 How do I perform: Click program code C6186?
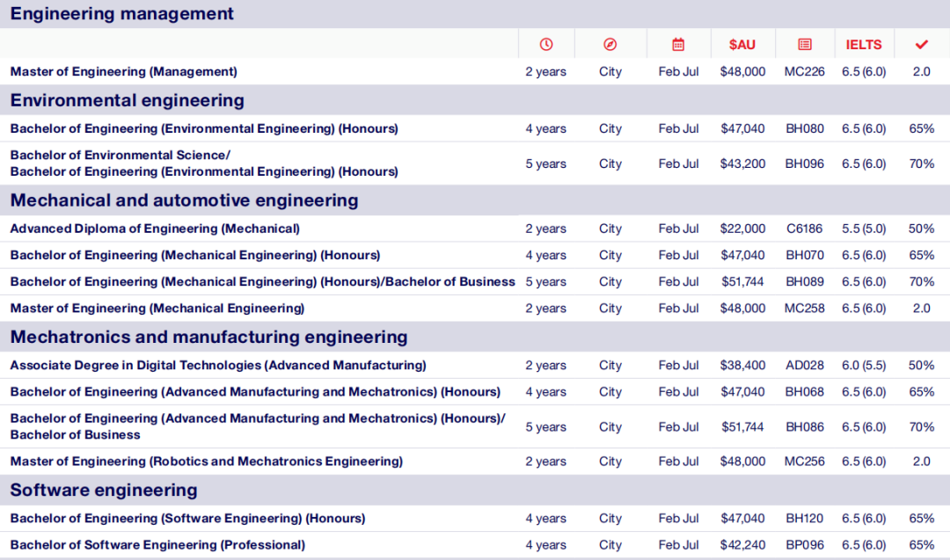(x=805, y=229)
